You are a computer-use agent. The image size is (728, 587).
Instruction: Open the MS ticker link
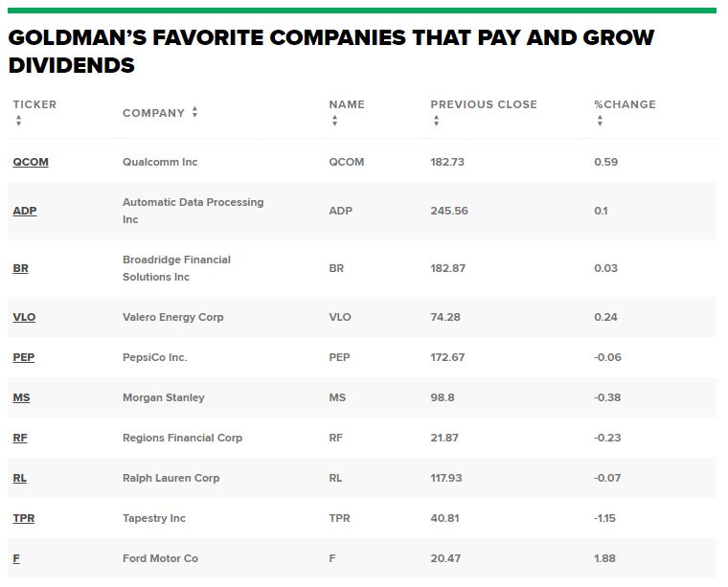coord(21,397)
